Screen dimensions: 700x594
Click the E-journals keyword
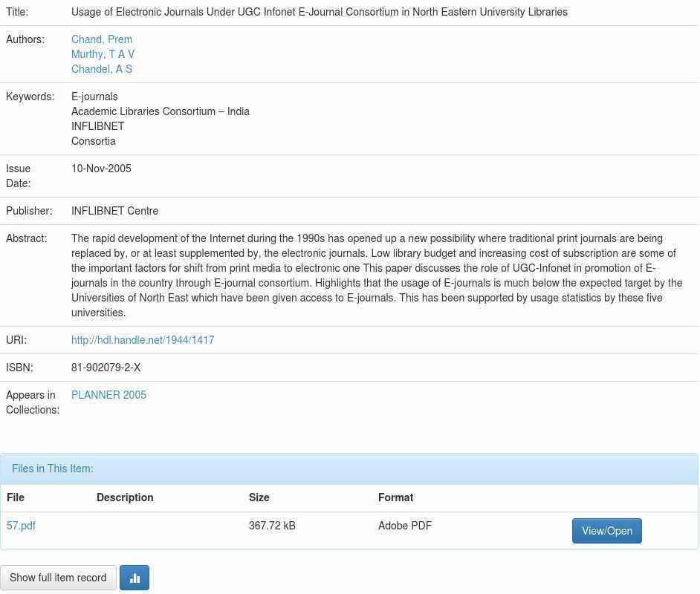[94, 97]
